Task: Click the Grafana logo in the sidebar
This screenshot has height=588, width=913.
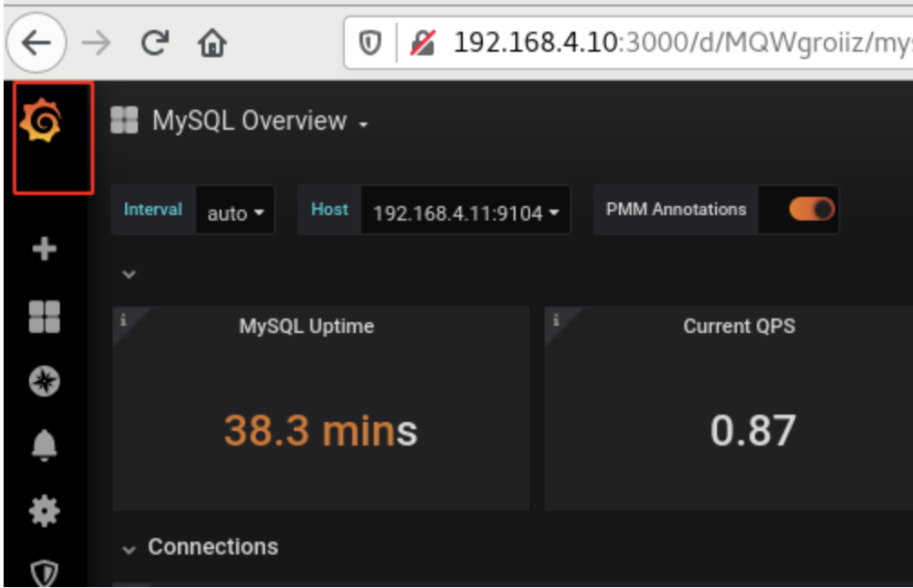Action: [40, 120]
